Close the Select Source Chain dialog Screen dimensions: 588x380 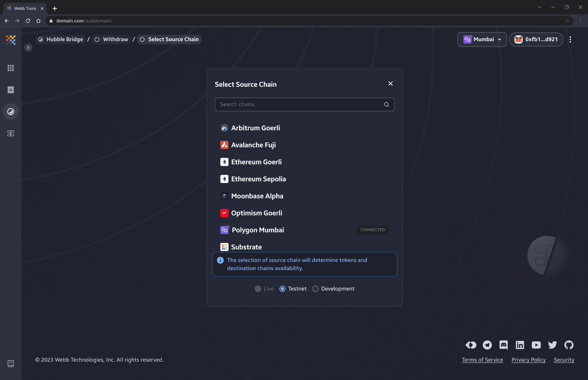(x=391, y=84)
